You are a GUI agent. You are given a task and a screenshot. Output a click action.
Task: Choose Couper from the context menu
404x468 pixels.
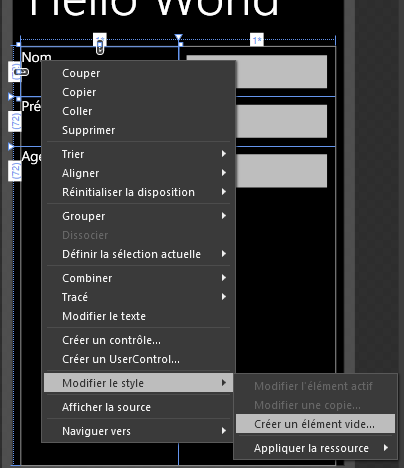coord(138,73)
